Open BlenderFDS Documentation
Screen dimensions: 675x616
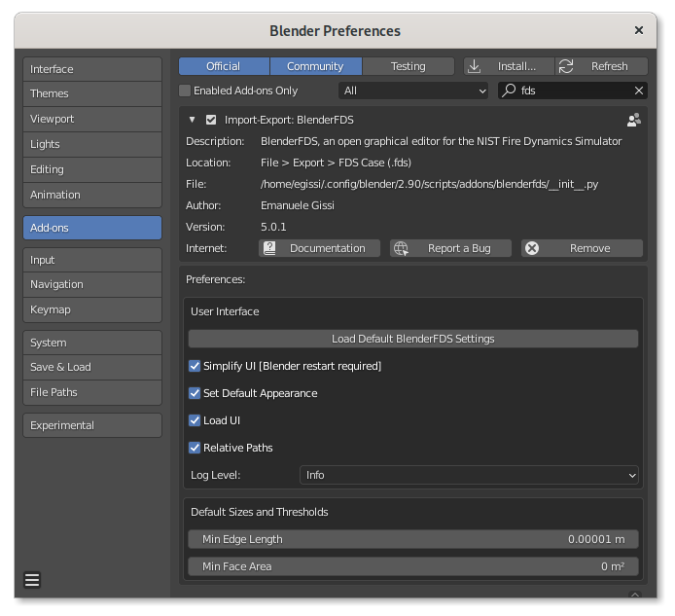319,248
